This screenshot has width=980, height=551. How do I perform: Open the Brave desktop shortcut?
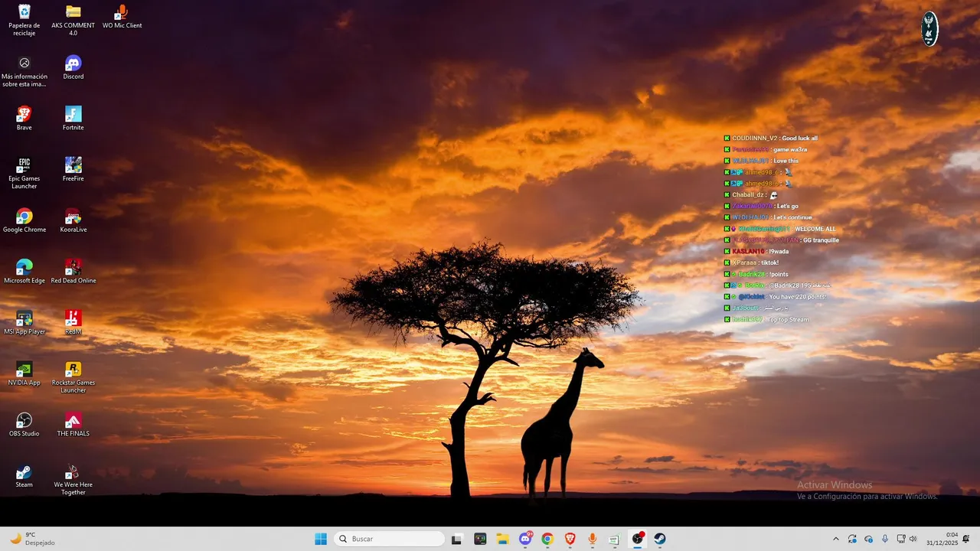pos(24,119)
